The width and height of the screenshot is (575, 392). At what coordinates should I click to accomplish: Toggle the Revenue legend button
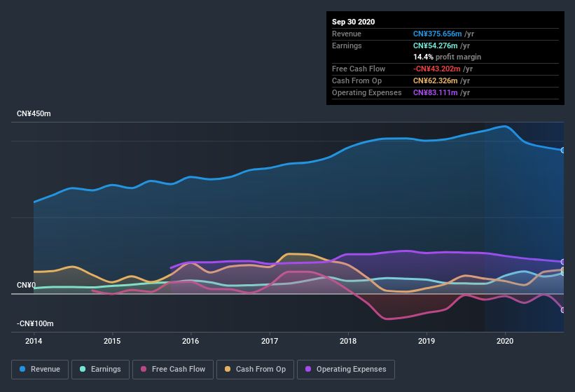[x=40, y=370]
